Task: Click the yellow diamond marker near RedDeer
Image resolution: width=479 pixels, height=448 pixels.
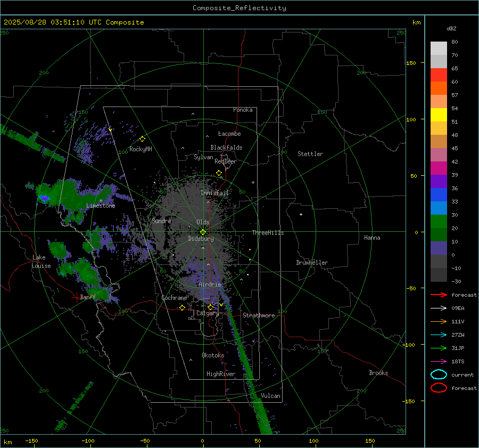Action: pyautogui.click(x=219, y=173)
